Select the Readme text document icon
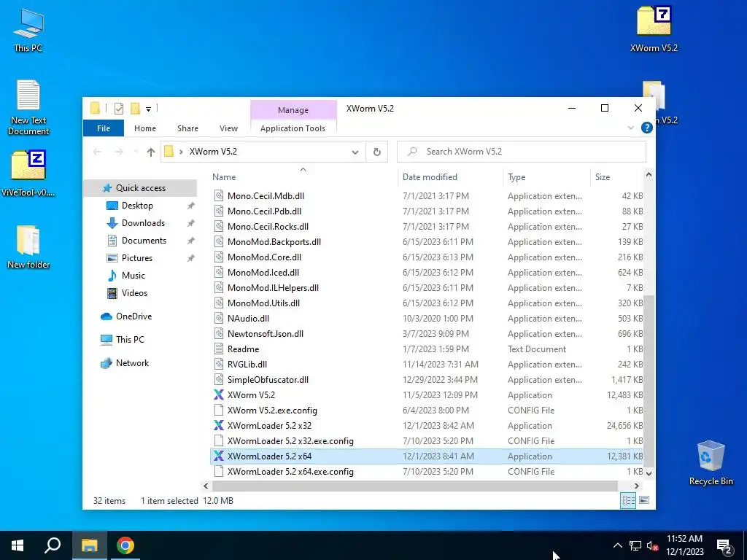747x560 pixels. pyautogui.click(x=219, y=349)
